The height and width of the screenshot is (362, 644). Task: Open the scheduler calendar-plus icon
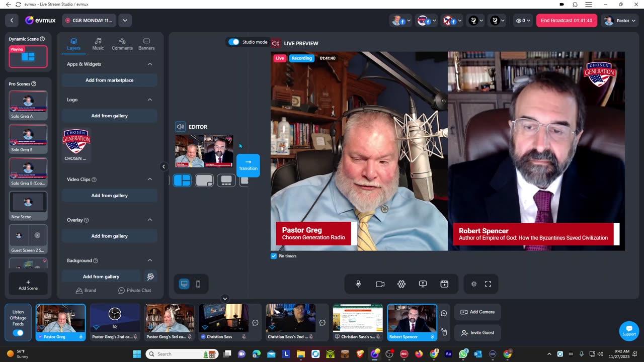click(x=444, y=284)
